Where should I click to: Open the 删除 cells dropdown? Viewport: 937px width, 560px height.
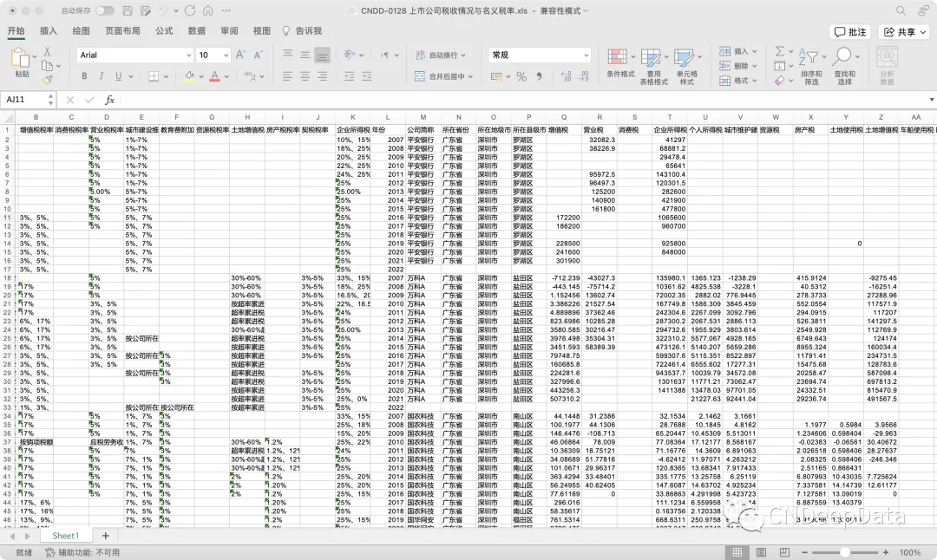[x=738, y=66]
